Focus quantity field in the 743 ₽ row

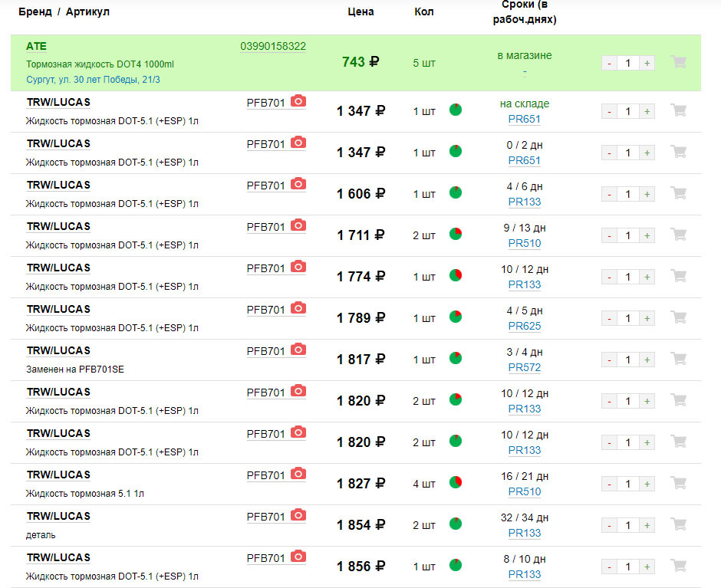click(x=628, y=63)
